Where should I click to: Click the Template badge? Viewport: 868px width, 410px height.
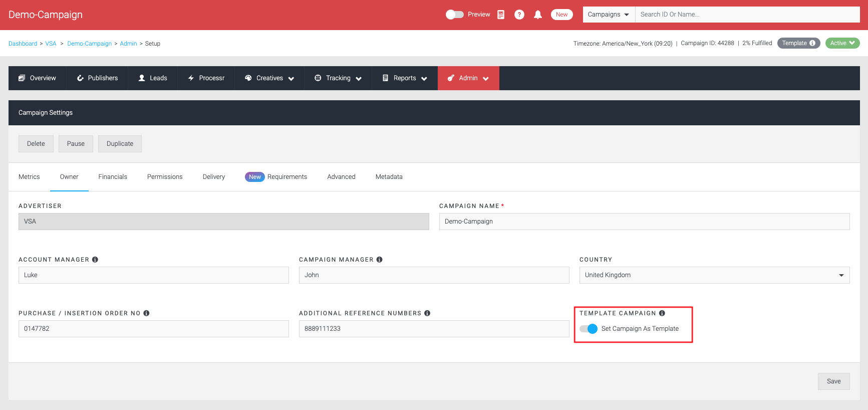(798, 43)
